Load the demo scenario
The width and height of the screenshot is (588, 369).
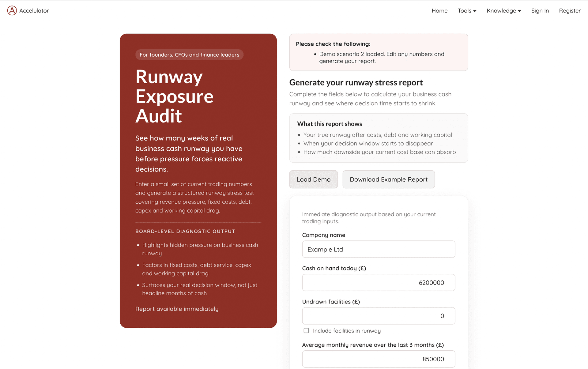[x=314, y=179]
